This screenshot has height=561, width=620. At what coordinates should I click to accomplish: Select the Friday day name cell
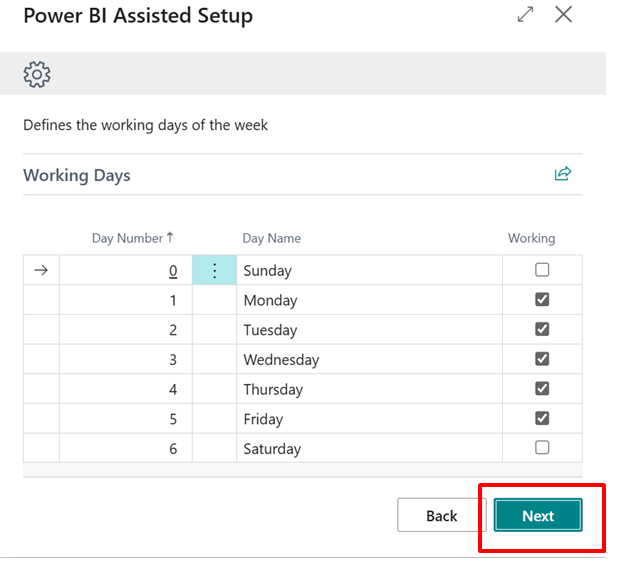point(369,419)
